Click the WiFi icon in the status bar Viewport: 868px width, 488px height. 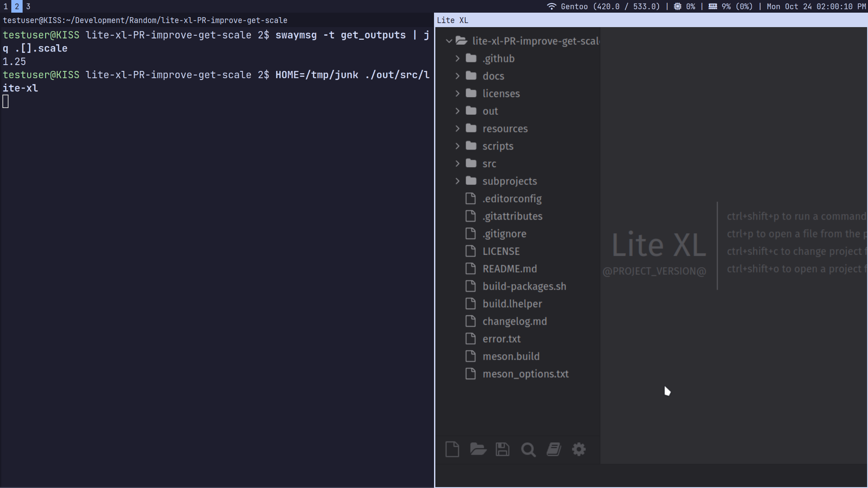(x=552, y=6)
